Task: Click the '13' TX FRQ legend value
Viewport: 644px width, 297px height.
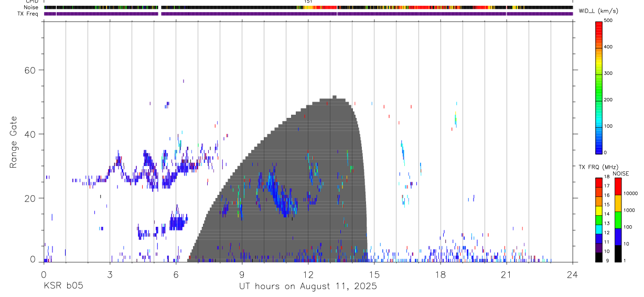Action: pos(607,223)
